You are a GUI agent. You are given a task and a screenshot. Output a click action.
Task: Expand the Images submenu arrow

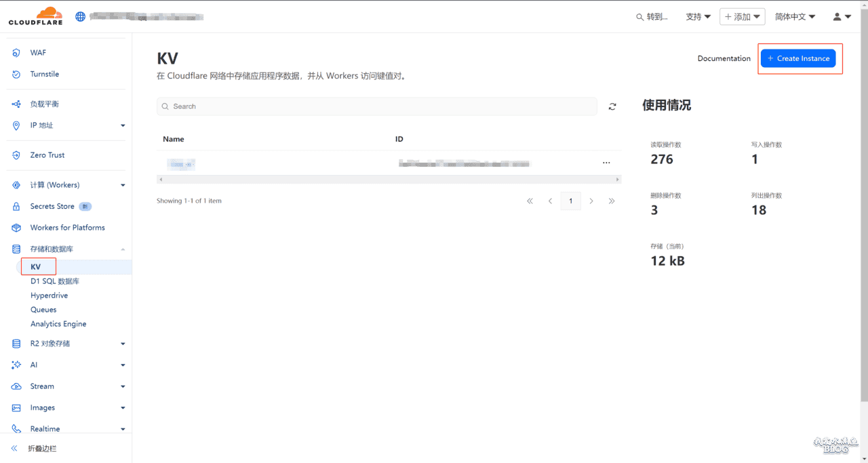click(x=123, y=408)
